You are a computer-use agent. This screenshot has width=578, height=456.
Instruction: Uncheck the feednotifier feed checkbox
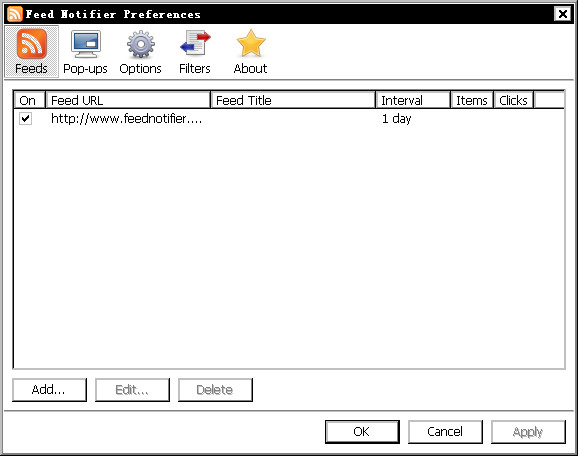[25, 119]
